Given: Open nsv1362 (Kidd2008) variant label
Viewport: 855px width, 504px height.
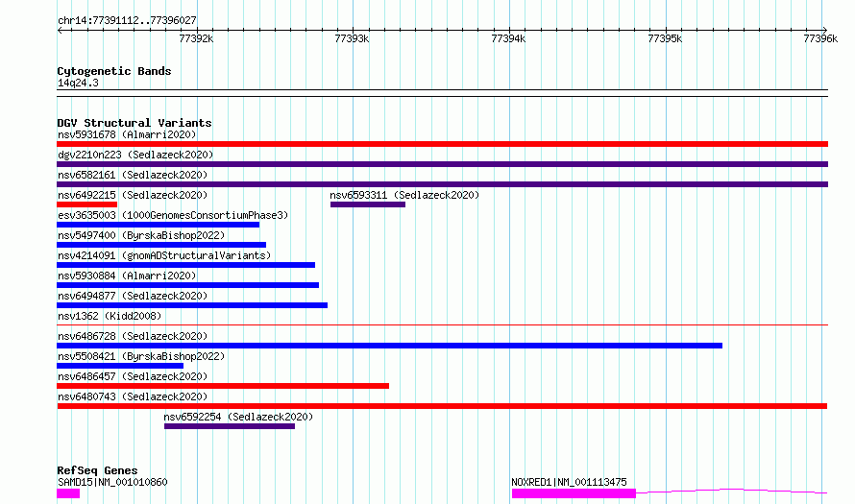Looking at the screenshot, I should tap(110, 316).
